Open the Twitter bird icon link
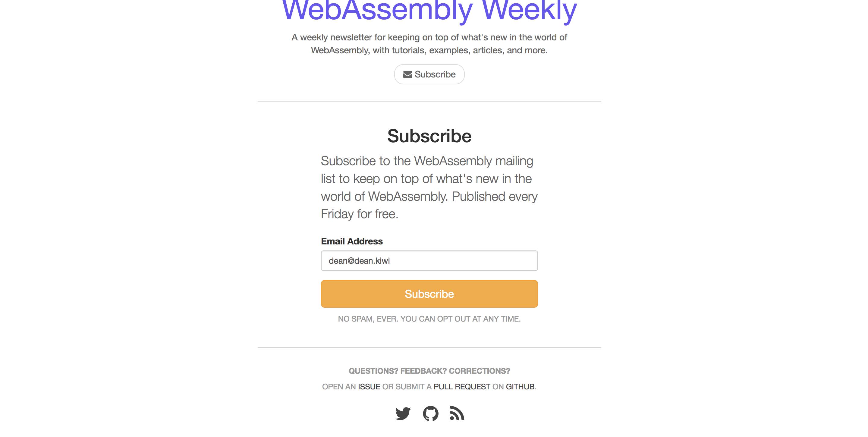 coord(403,413)
